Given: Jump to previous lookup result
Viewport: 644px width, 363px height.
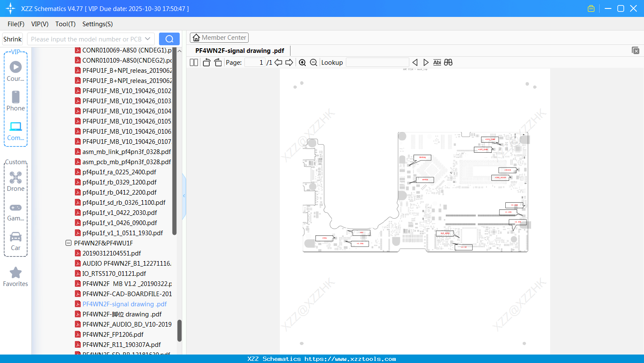Looking at the screenshot, I should 415,63.
